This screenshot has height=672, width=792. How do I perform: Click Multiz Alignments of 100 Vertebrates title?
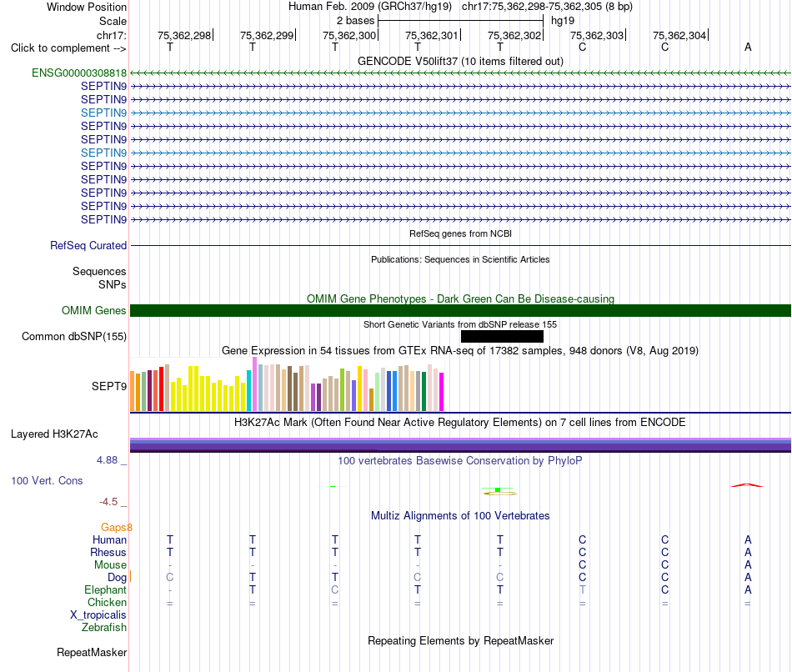pos(460,516)
